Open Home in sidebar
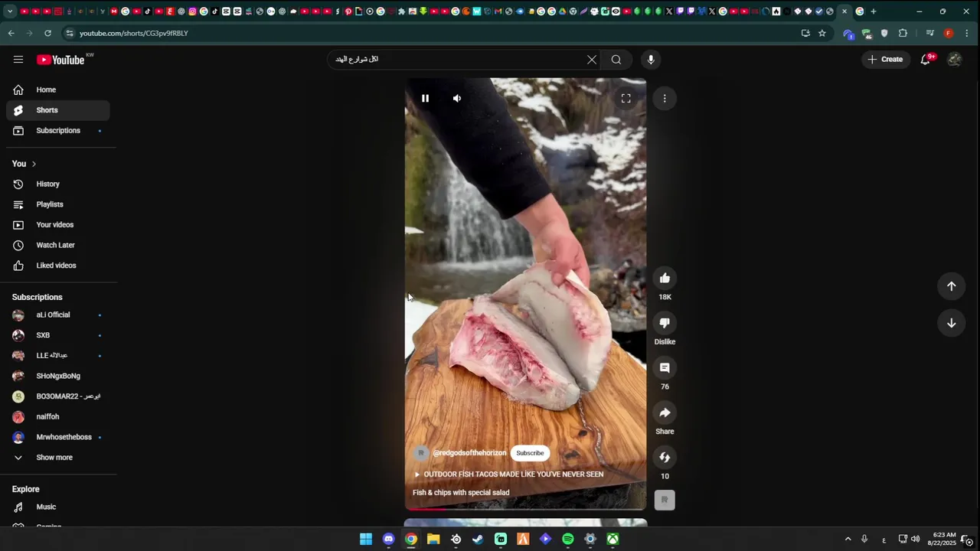This screenshot has width=980, height=551. coord(58,90)
